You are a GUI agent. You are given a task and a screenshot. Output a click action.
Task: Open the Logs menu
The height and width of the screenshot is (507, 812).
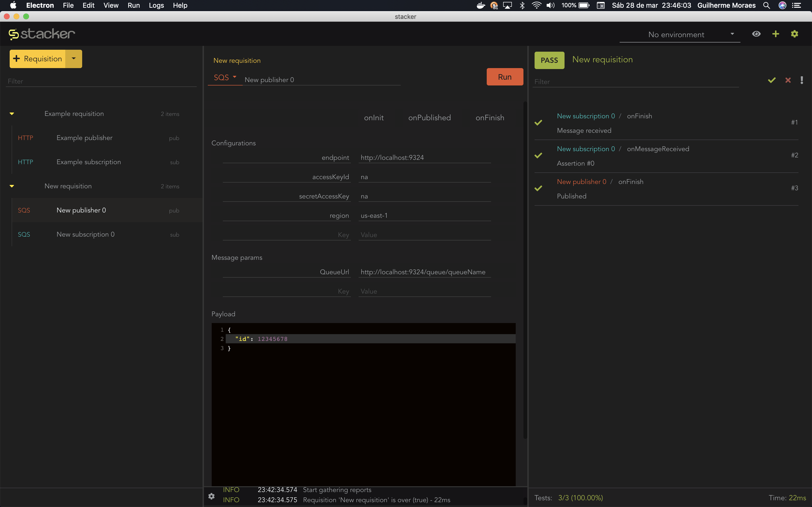coord(156,5)
